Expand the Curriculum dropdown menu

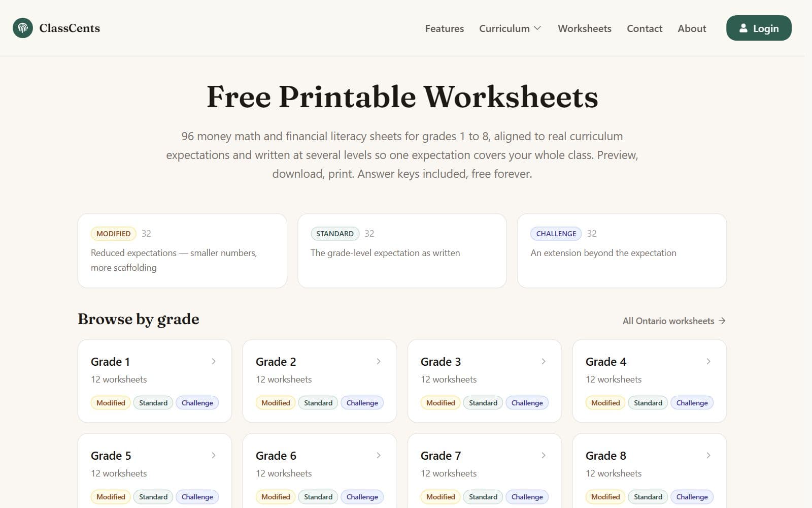(x=510, y=28)
